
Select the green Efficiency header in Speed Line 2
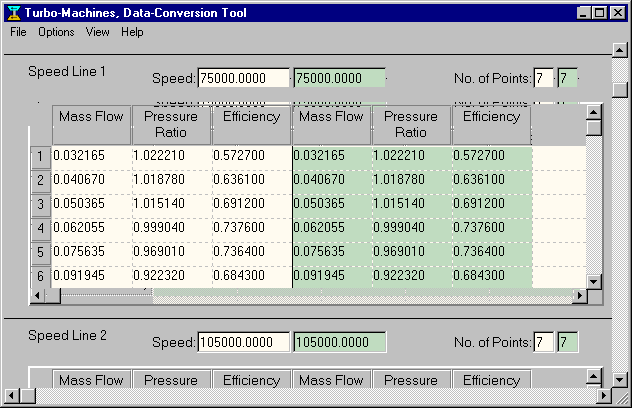[491, 380]
